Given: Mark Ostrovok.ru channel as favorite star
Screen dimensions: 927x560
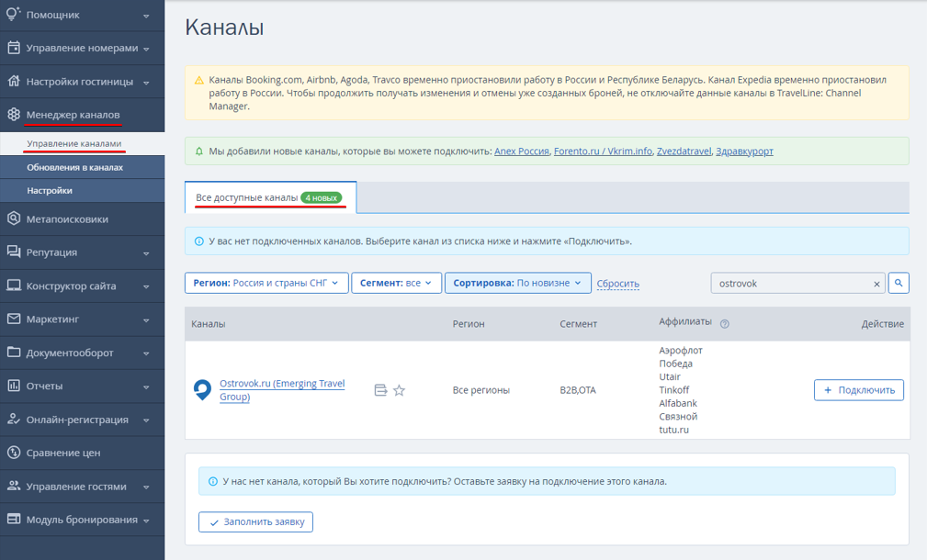Looking at the screenshot, I should 399,390.
